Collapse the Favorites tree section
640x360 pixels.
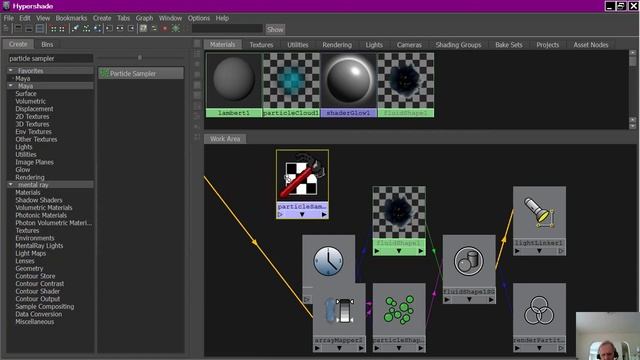tap(11, 71)
